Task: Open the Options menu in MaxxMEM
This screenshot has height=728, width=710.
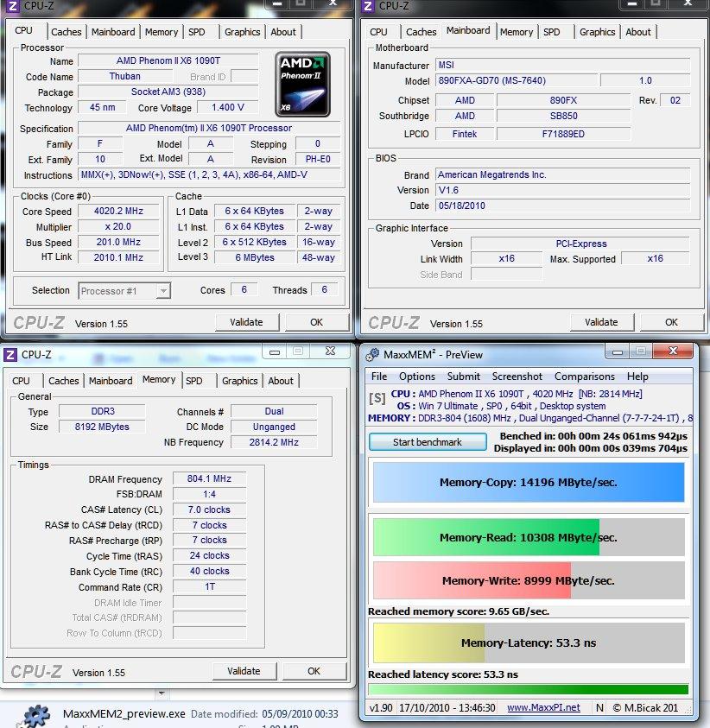Action: (x=417, y=377)
